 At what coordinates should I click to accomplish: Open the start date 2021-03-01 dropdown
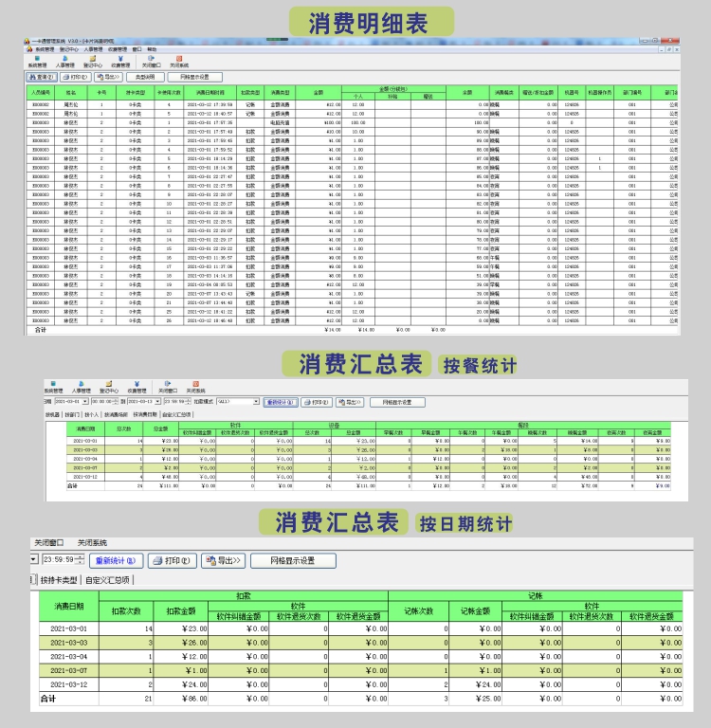pos(87,402)
